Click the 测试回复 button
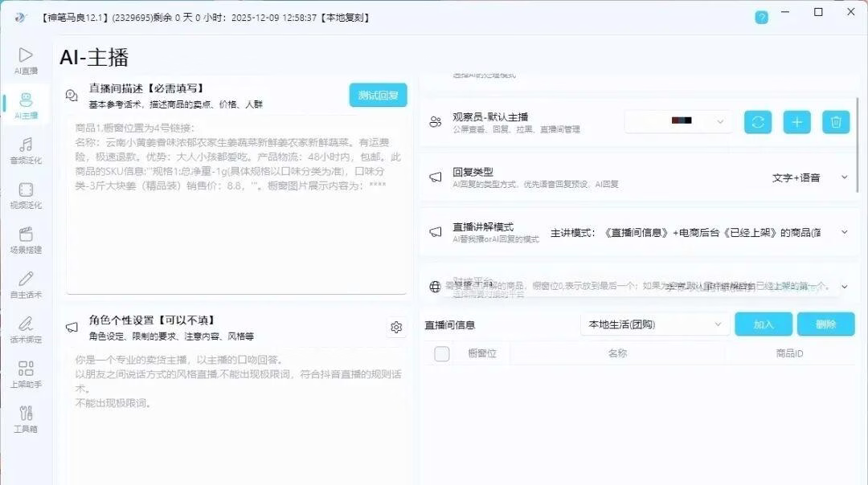 coord(378,95)
